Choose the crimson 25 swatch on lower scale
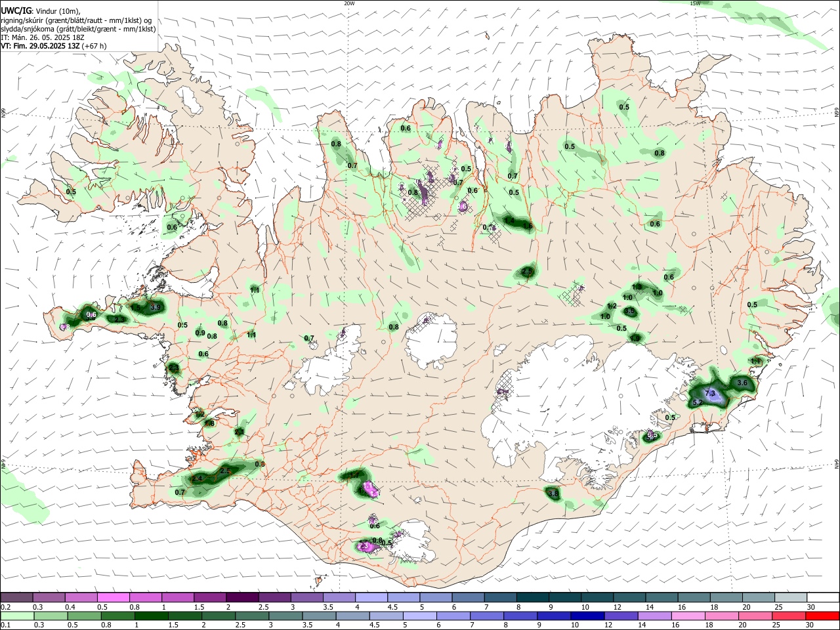Viewport: 840px width, 630px height. (x=789, y=616)
